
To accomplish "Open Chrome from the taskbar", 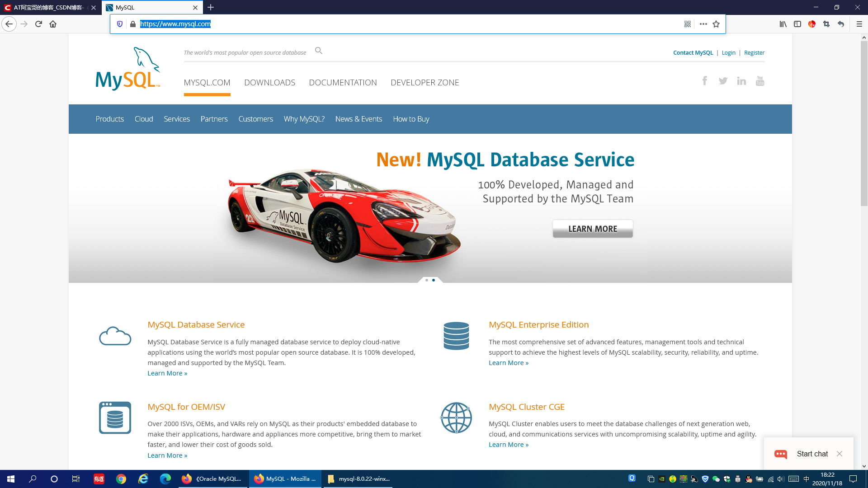I will coord(121,479).
